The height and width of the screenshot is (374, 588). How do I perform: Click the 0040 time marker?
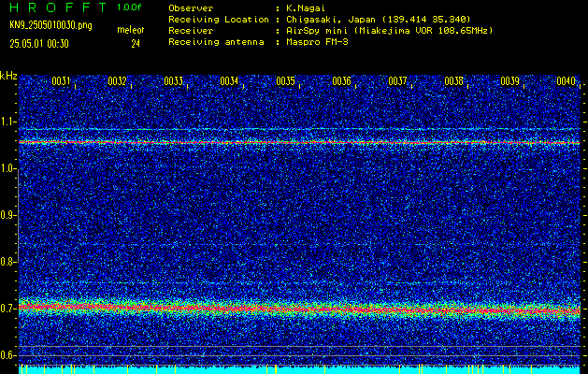pyautogui.click(x=566, y=81)
